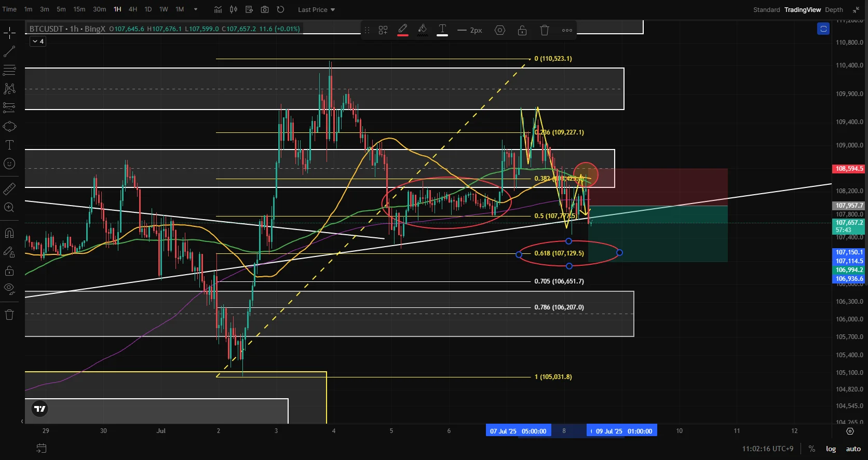Open the forecasting and projection tools
The height and width of the screenshot is (460, 868).
click(9, 107)
